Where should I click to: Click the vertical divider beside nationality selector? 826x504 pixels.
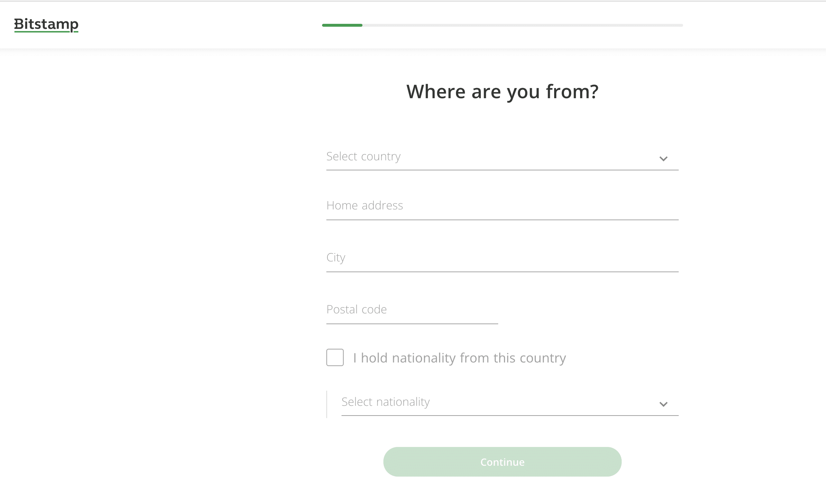pyautogui.click(x=327, y=404)
